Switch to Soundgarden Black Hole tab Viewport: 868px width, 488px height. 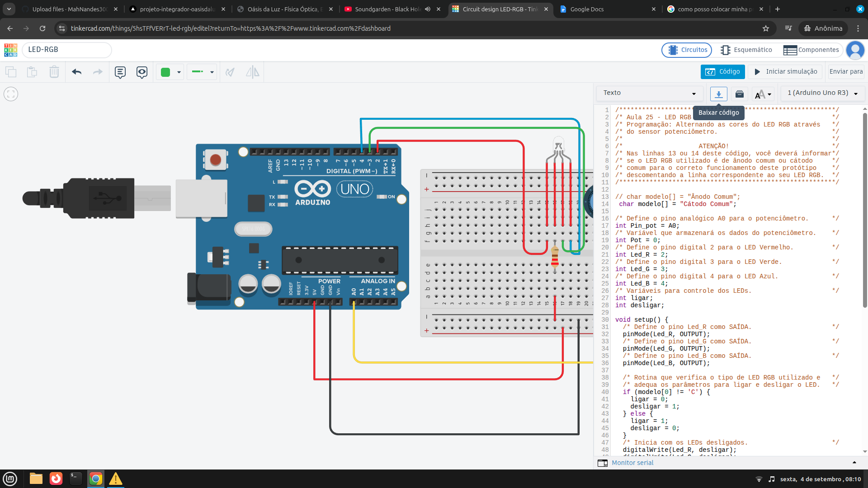[x=388, y=9]
